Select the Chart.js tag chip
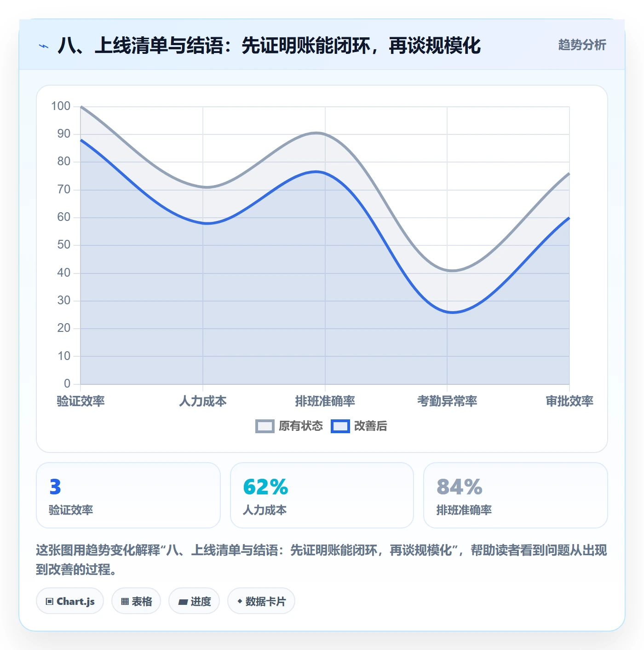The height and width of the screenshot is (650, 644). [x=70, y=601]
